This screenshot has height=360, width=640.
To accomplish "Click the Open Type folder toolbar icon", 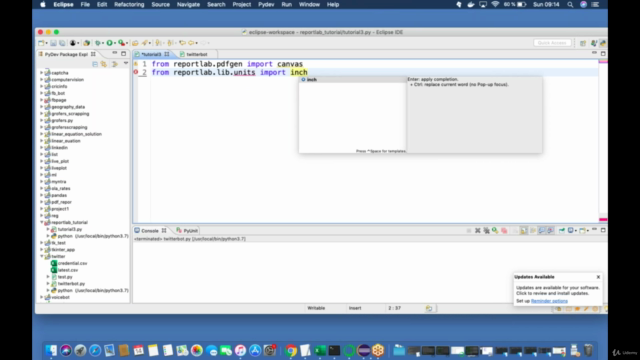I will coord(135,43).
